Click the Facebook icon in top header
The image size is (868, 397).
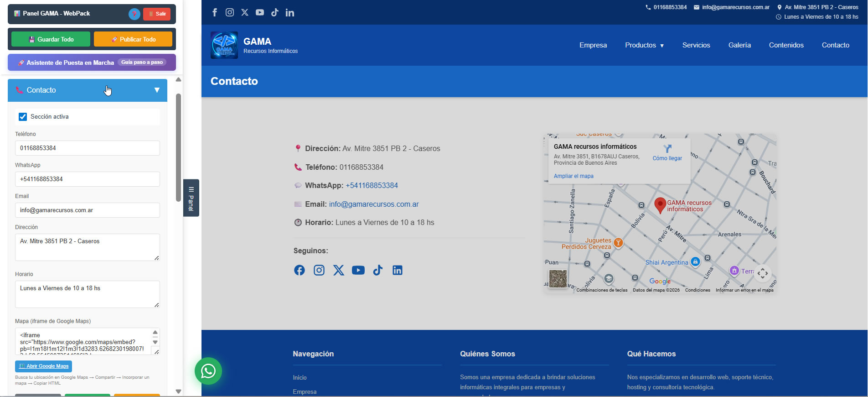pyautogui.click(x=215, y=12)
